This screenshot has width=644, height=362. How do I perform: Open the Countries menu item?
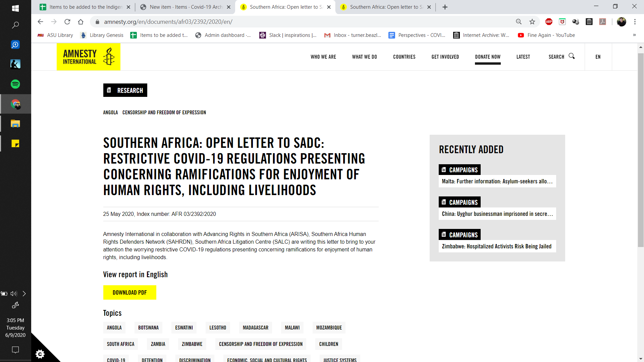click(404, 57)
